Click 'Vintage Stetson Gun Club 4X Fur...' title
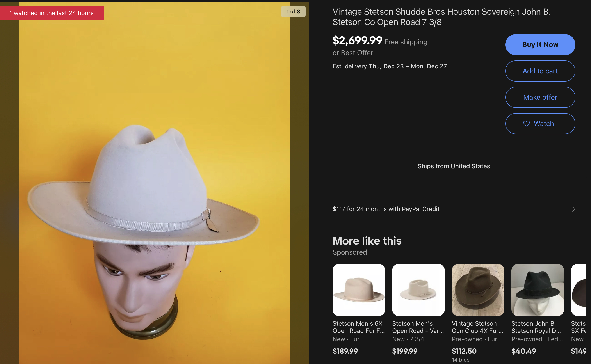Screen dimensions: 591x364 pyautogui.click(x=478, y=327)
